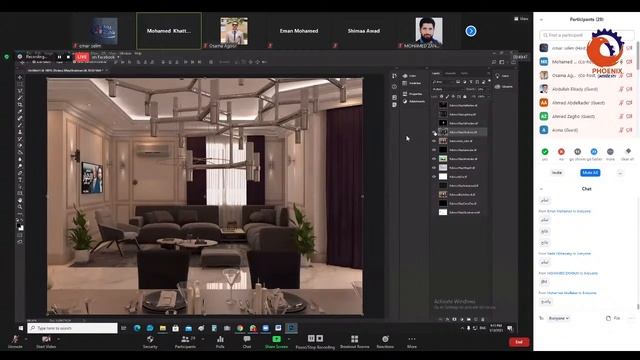640x360 pixels.
Task: Swap foreground and background colors
Action: coord(22,221)
